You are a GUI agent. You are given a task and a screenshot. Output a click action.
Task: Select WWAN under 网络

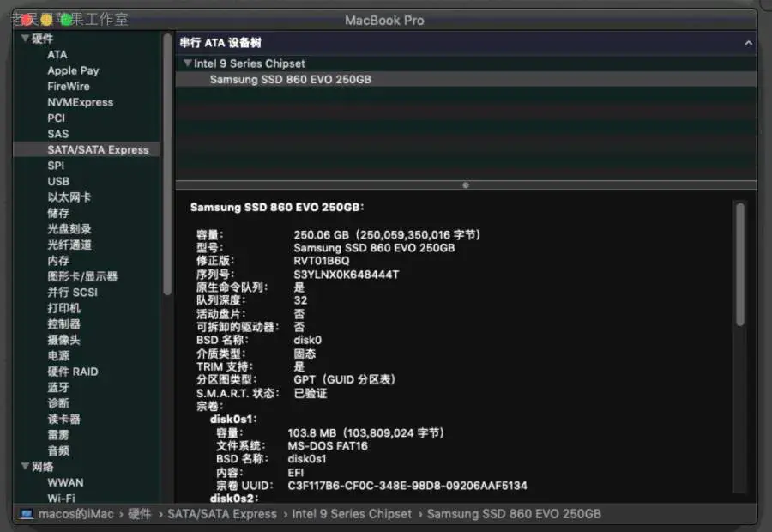pyautogui.click(x=65, y=482)
